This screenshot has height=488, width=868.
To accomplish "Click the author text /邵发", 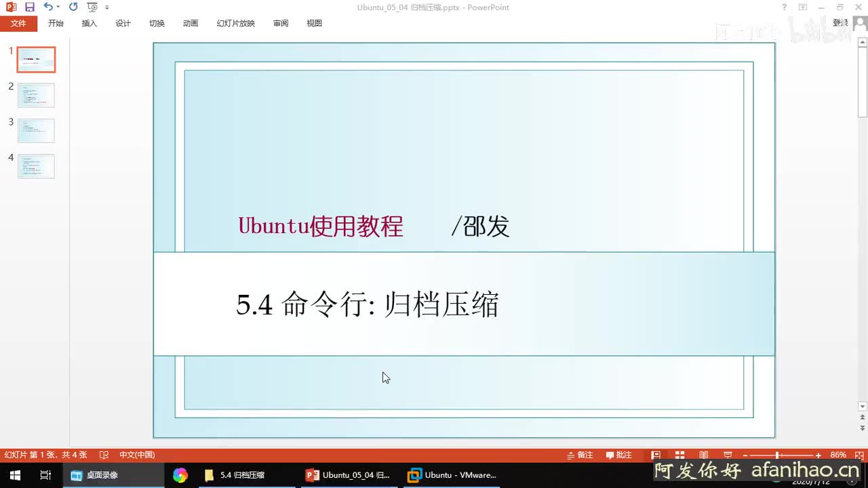I will pyautogui.click(x=480, y=226).
